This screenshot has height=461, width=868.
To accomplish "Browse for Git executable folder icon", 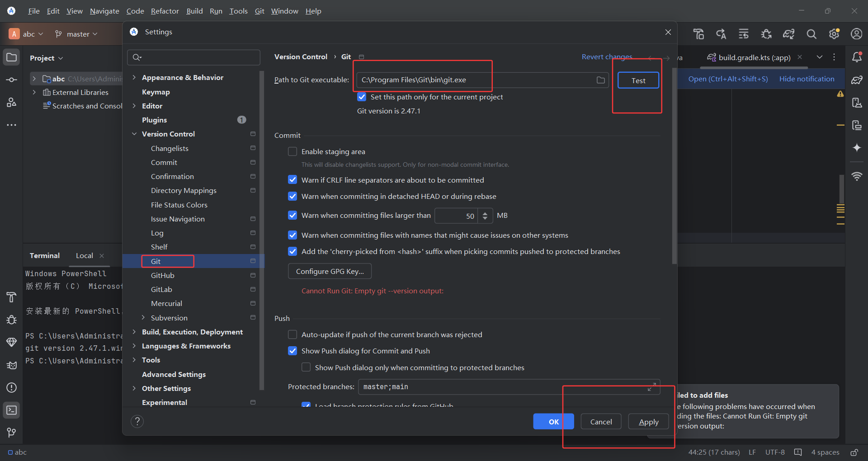I will (x=600, y=80).
